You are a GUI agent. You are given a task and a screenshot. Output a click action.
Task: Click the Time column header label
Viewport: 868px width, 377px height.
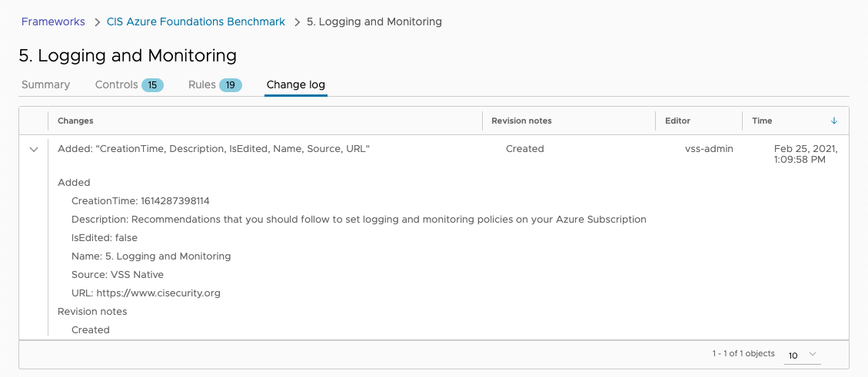pyautogui.click(x=762, y=121)
